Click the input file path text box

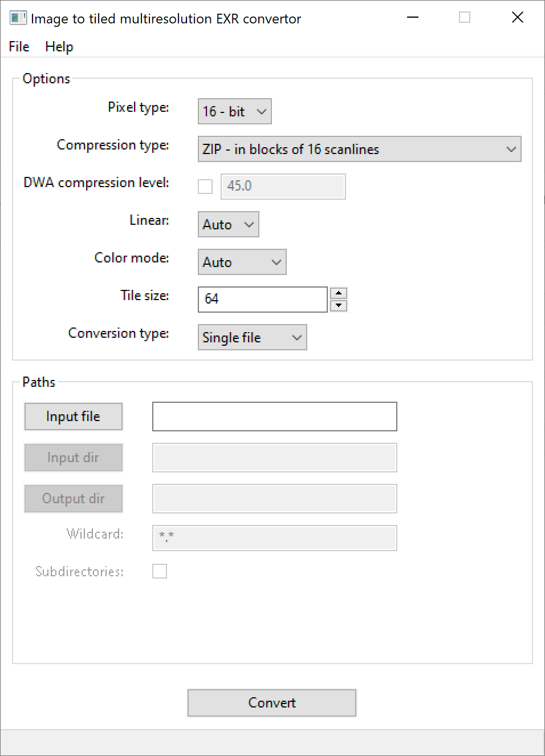point(274,417)
